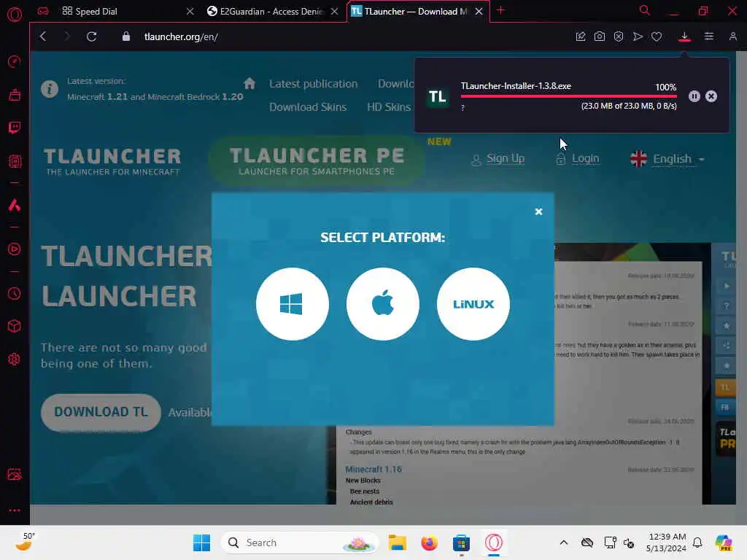The height and width of the screenshot is (560, 747).
Task: Open the weather widget showing 50°
Action: (25, 542)
